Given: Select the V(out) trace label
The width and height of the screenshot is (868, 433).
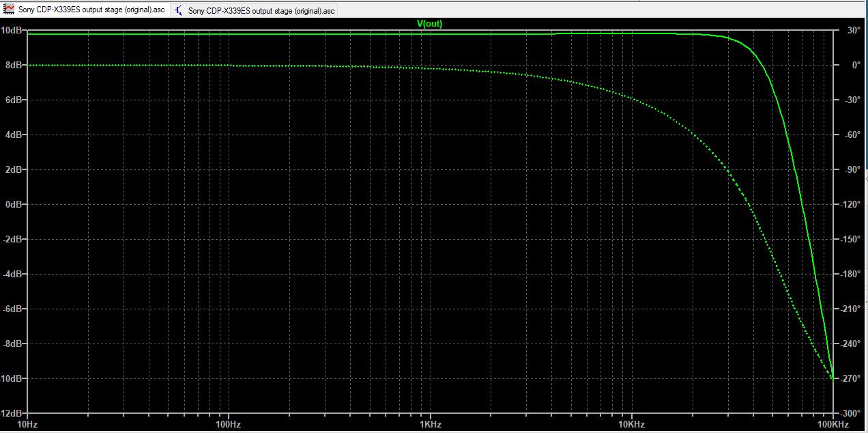Looking at the screenshot, I should [430, 24].
